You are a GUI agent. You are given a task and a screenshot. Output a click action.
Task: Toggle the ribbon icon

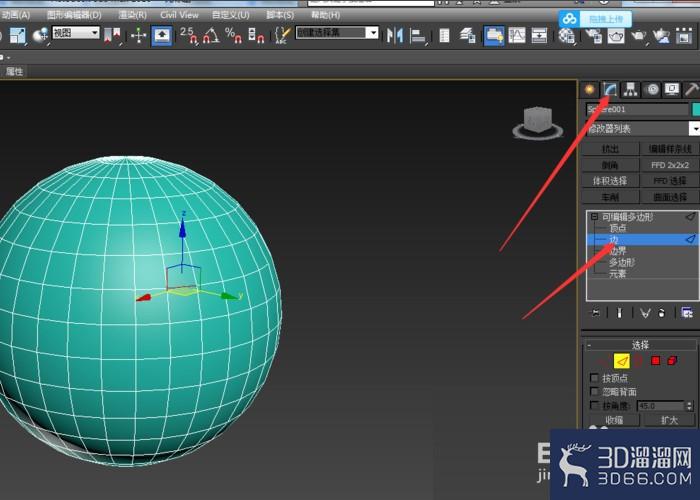494,35
